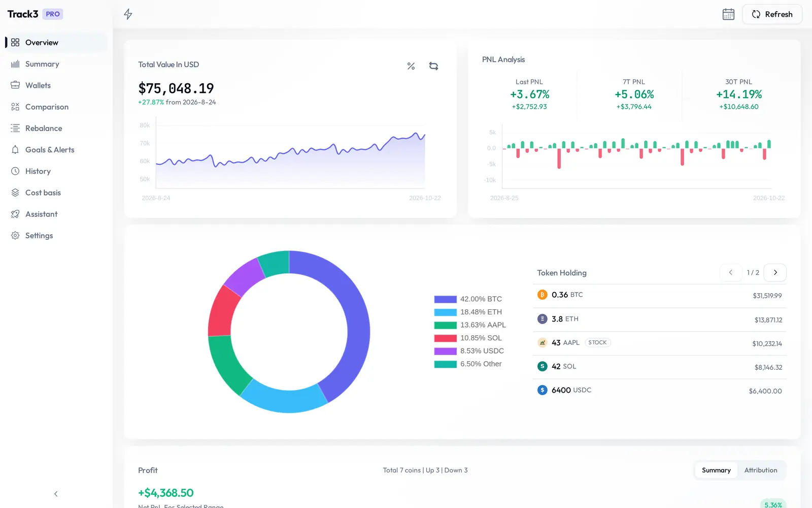Viewport: 812px width, 508px height.
Task: Go to next Token Holding page
Action: (x=775, y=273)
